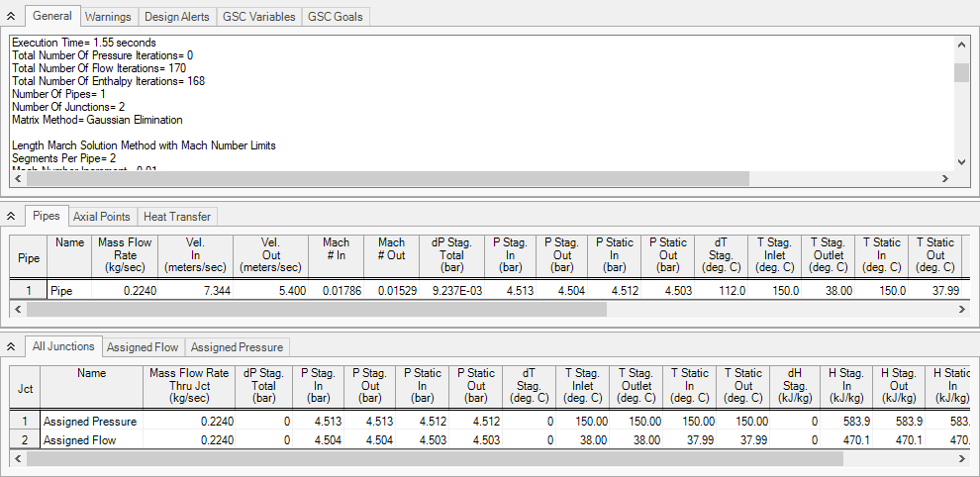Select pipe row 1 header
Screen dimensions: 980x477
coord(29,291)
